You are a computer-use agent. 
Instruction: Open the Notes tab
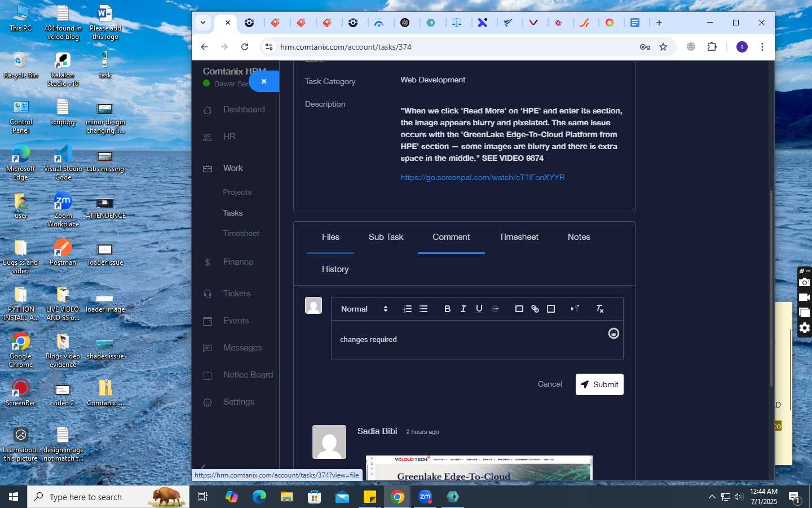(x=579, y=237)
